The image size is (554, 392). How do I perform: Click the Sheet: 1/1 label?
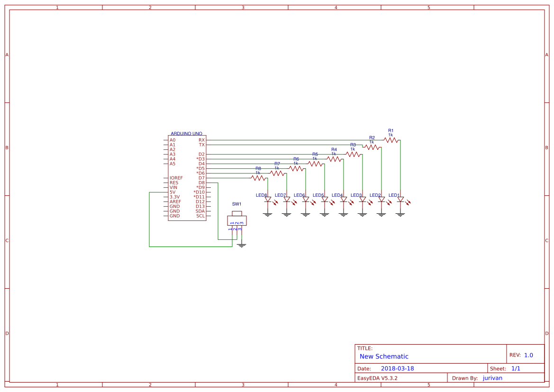[x=504, y=368]
